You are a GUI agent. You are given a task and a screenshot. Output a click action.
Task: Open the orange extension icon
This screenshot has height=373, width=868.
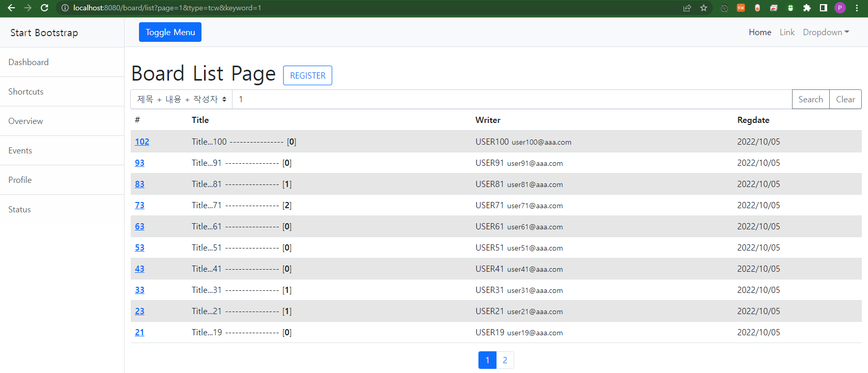[x=741, y=8]
